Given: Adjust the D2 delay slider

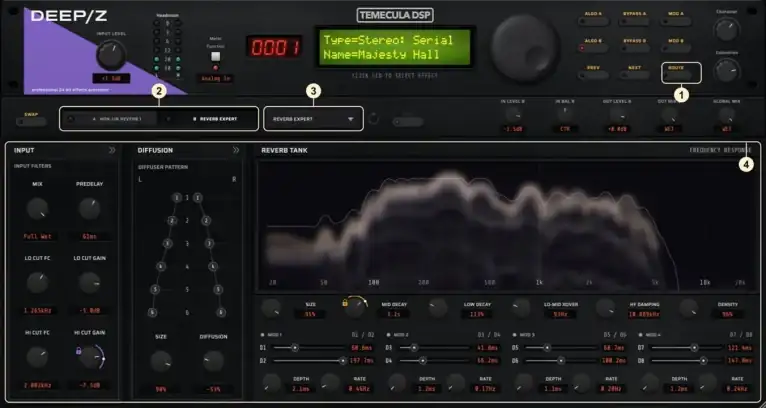Looking at the screenshot, I should 309,361.
